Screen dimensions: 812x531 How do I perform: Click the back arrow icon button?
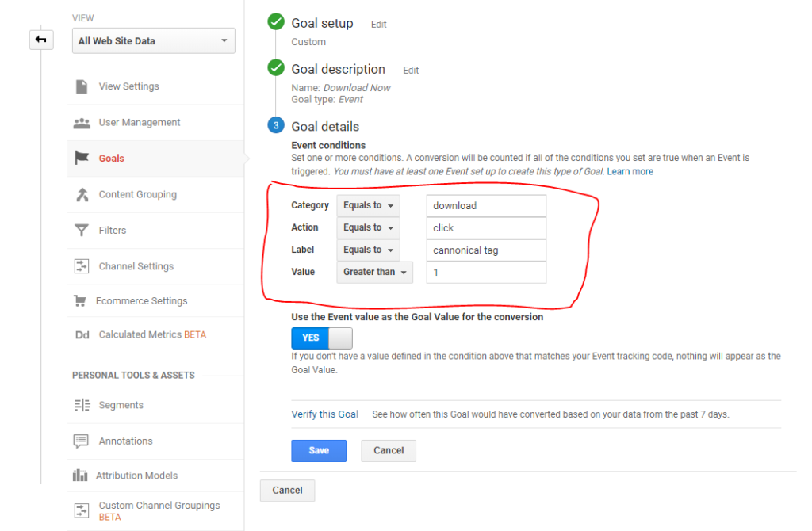pos(41,40)
